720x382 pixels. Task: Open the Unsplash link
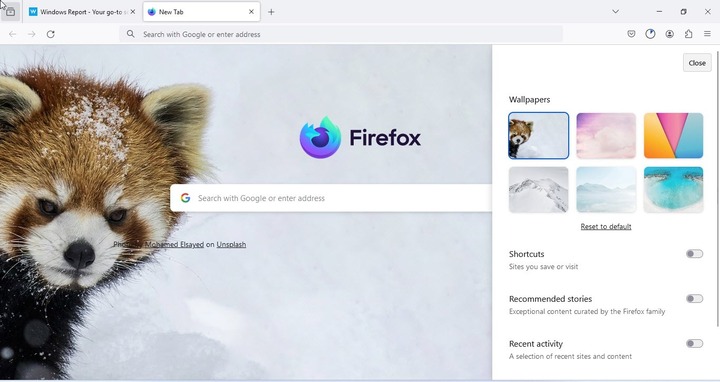click(x=231, y=244)
